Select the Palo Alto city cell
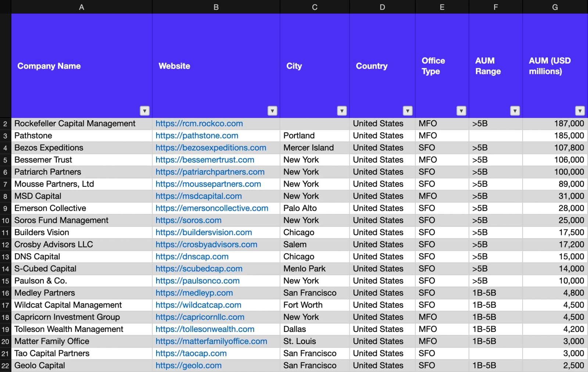 point(315,208)
